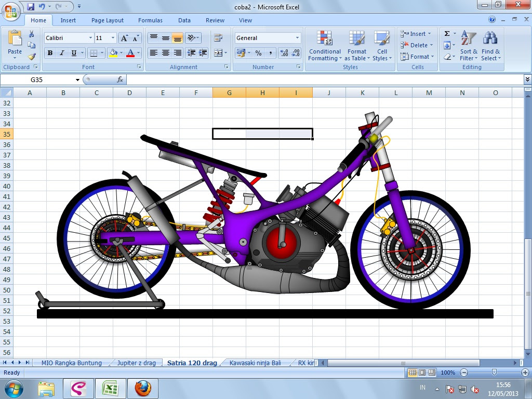This screenshot has width=532, height=399.
Task: Open the Formulas ribbon tab
Action: click(x=150, y=20)
